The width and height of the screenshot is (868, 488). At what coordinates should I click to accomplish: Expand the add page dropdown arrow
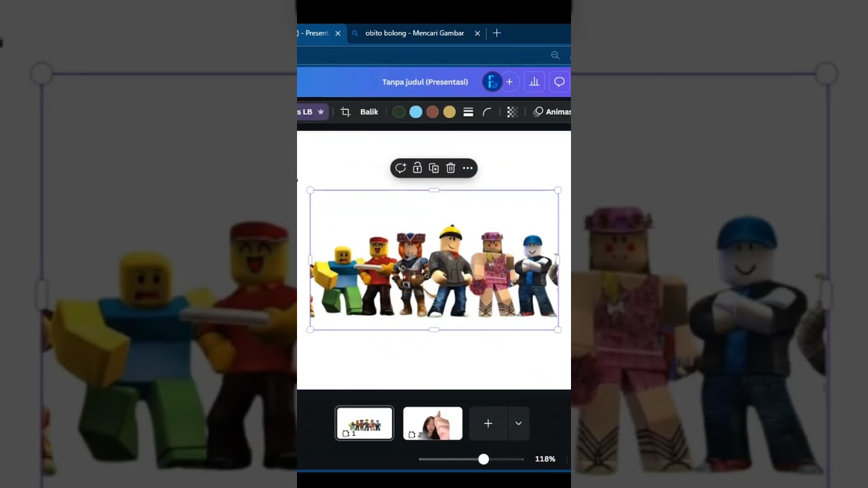click(x=519, y=423)
